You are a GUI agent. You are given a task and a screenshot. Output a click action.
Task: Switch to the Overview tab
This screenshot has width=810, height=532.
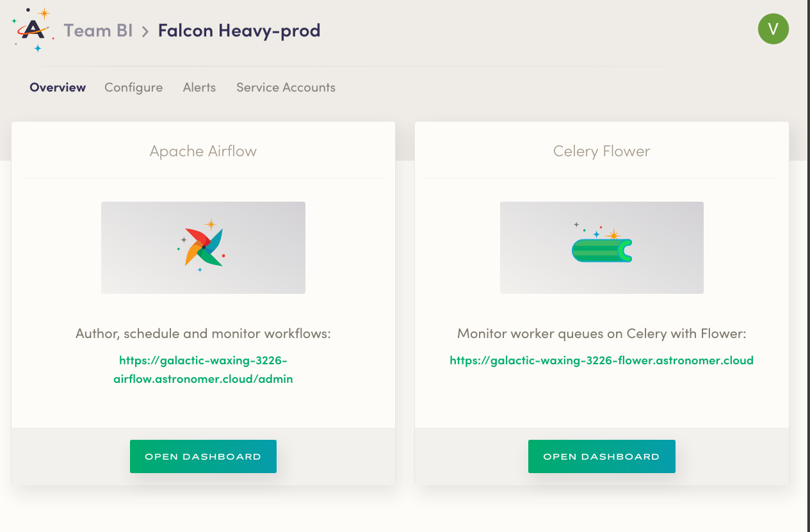[58, 88]
